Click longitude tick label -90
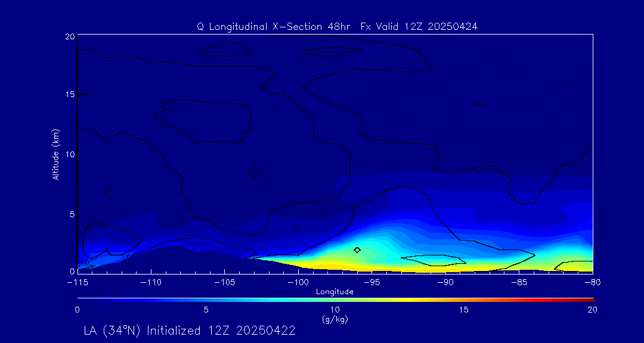Viewport: 644px width, 343px height. (x=445, y=283)
